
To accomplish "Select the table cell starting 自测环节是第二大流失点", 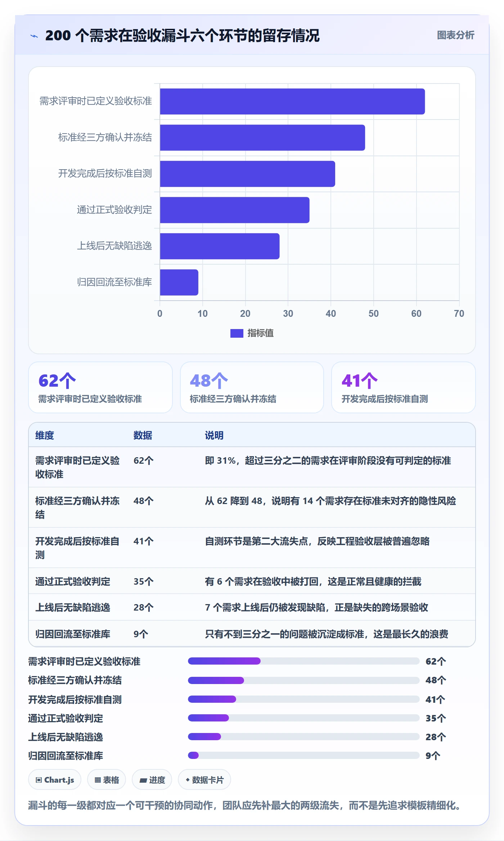I will tap(317, 541).
